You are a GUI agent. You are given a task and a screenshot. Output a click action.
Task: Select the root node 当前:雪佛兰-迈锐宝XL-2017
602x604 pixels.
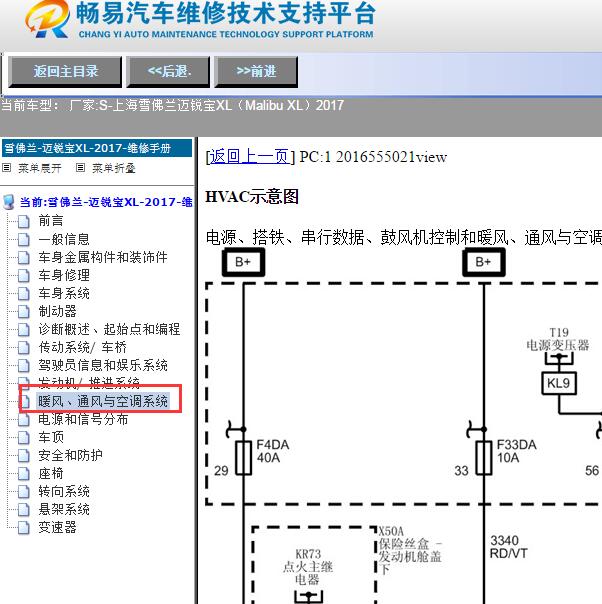coord(106,202)
